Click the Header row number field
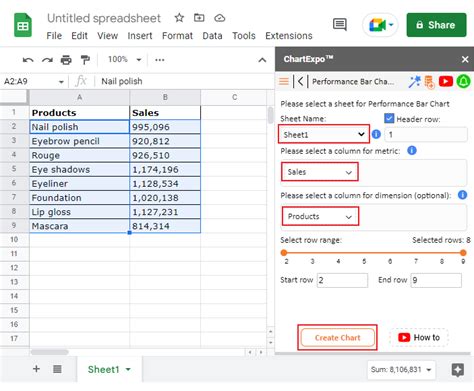 coord(426,135)
